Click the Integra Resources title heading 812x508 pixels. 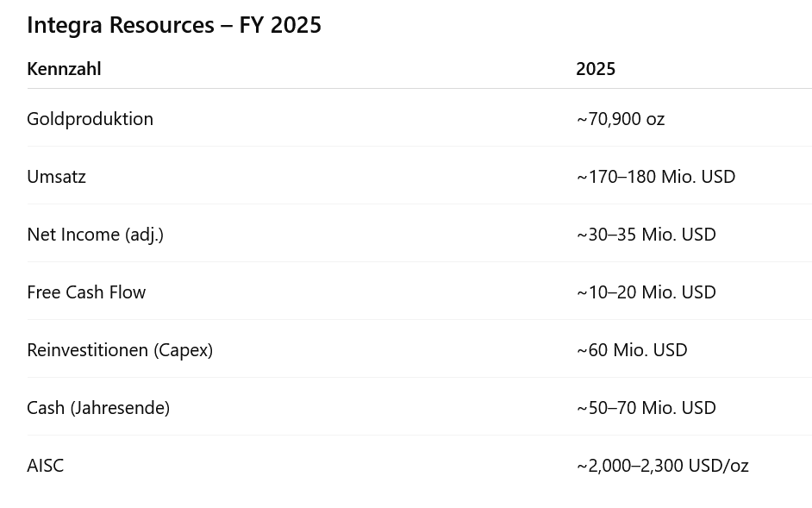pos(172,25)
